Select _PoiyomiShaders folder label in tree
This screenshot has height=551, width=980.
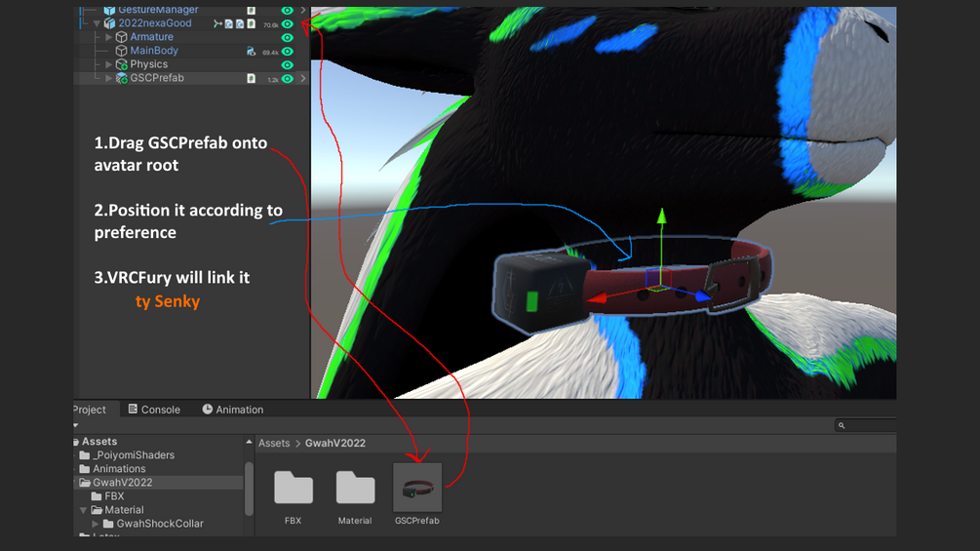click(134, 455)
